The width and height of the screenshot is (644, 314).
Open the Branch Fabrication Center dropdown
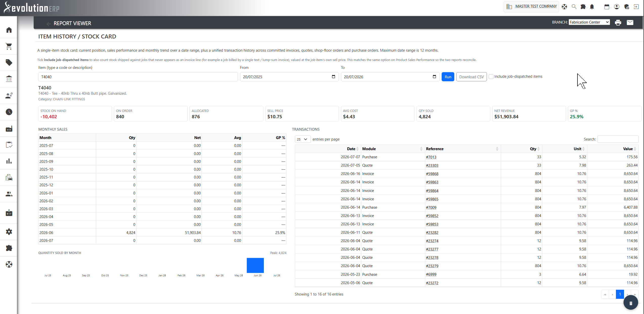click(589, 22)
